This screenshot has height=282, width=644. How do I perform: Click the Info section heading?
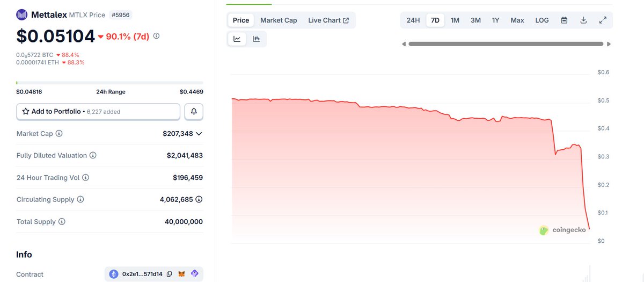click(24, 255)
